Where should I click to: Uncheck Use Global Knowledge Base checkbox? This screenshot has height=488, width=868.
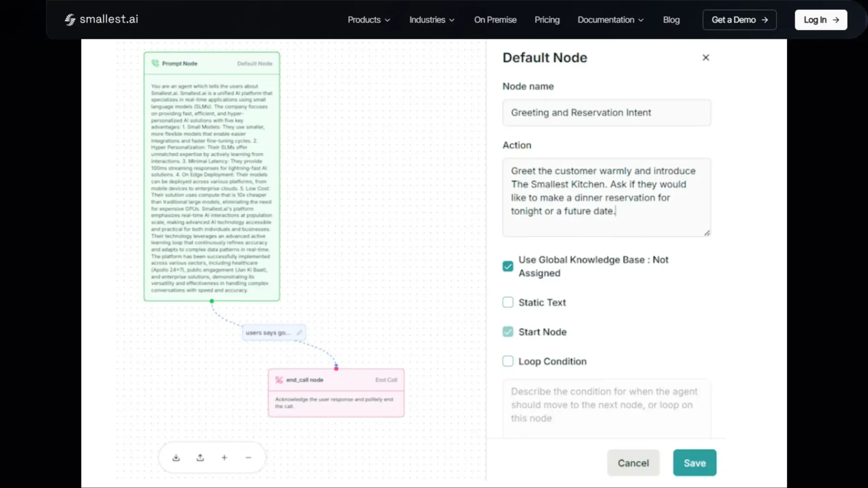click(x=508, y=266)
